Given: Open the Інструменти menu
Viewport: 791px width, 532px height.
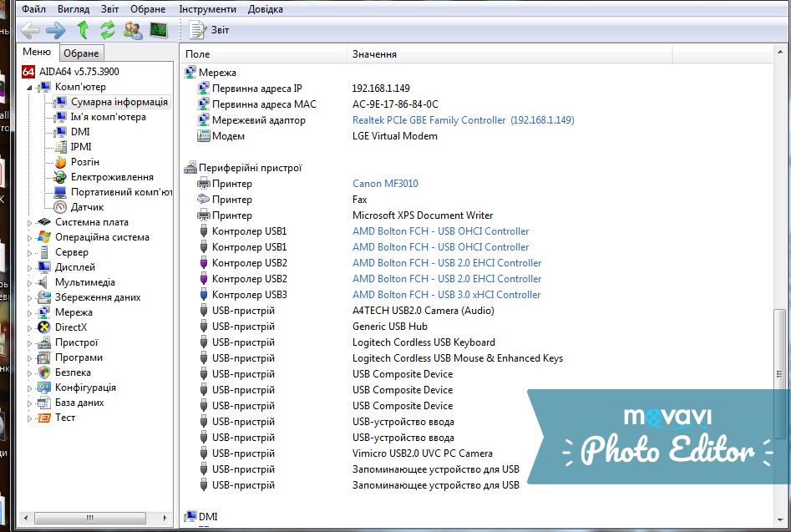Looking at the screenshot, I should [207, 9].
